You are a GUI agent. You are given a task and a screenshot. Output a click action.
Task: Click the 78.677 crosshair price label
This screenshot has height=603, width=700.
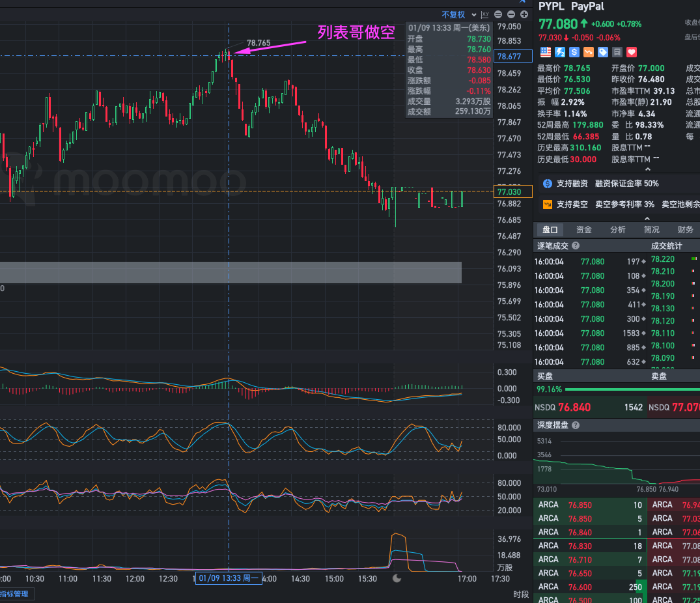coord(513,57)
